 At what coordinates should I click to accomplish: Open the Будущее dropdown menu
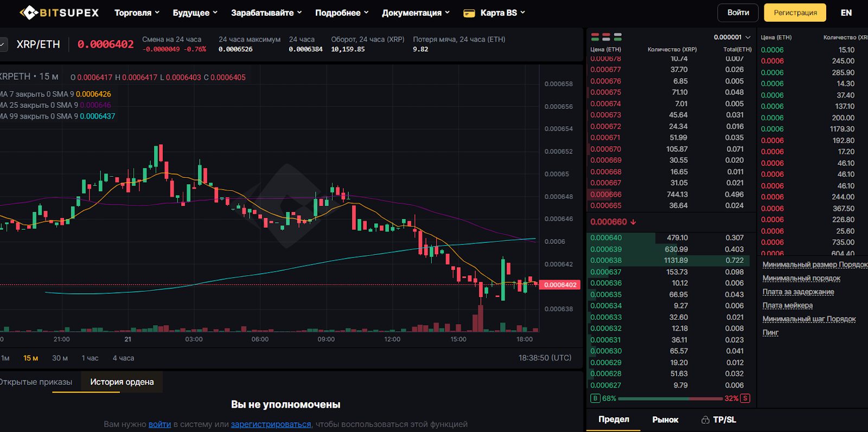point(195,12)
